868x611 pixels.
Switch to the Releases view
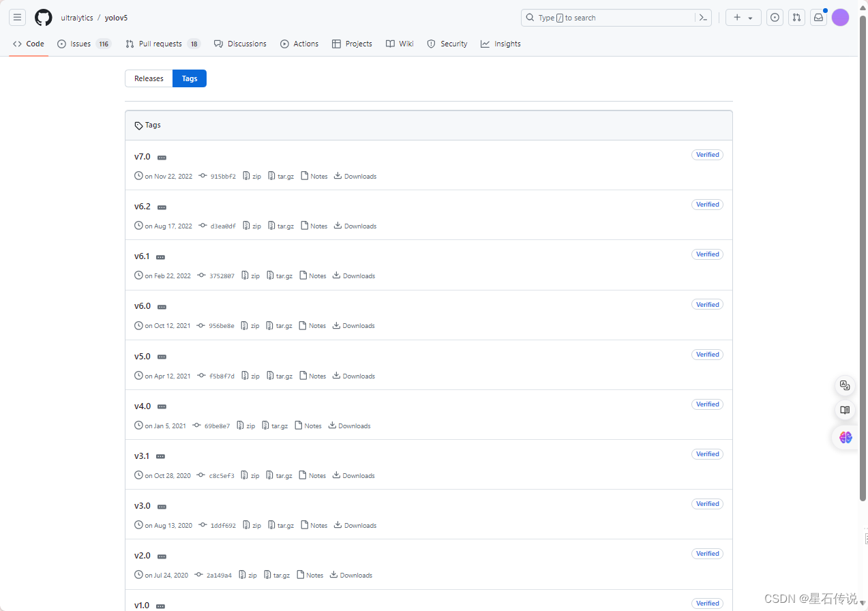[x=149, y=78]
